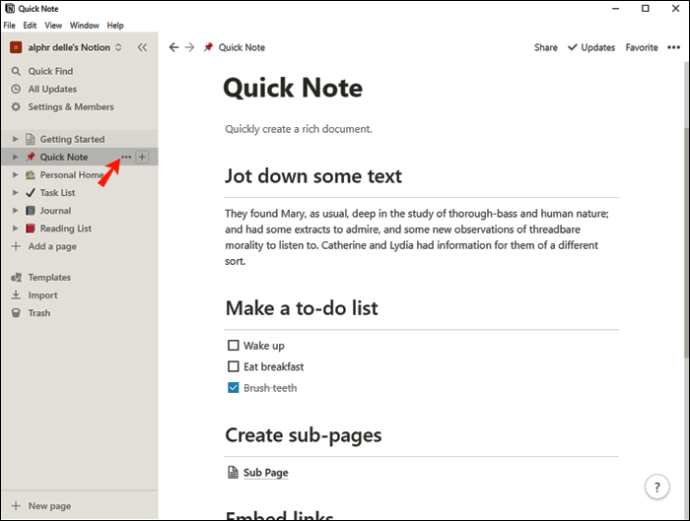Click the Getting Started page icon
The height and width of the screenshot is (521, 690).
click(x=30, y=139)
